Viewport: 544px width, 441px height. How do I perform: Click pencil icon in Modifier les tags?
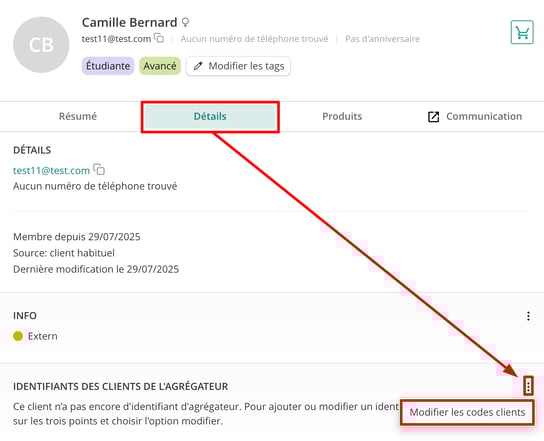point(198,66)
